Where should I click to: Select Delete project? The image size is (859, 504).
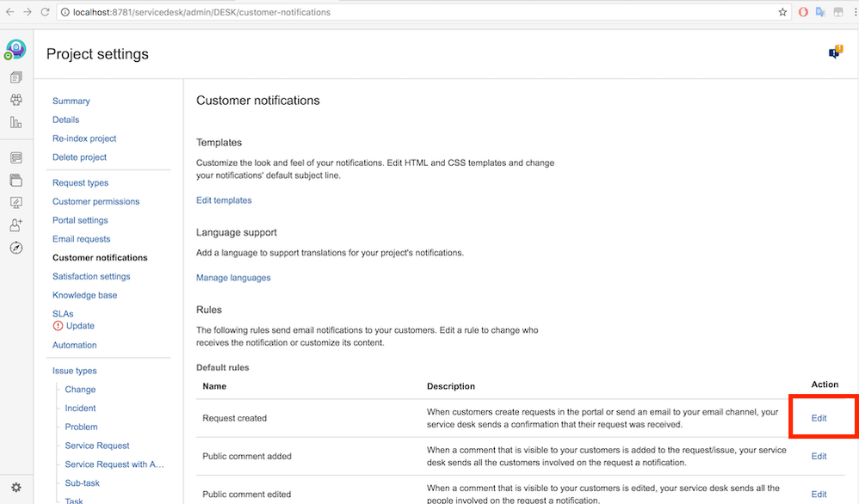tap(79, 157)
